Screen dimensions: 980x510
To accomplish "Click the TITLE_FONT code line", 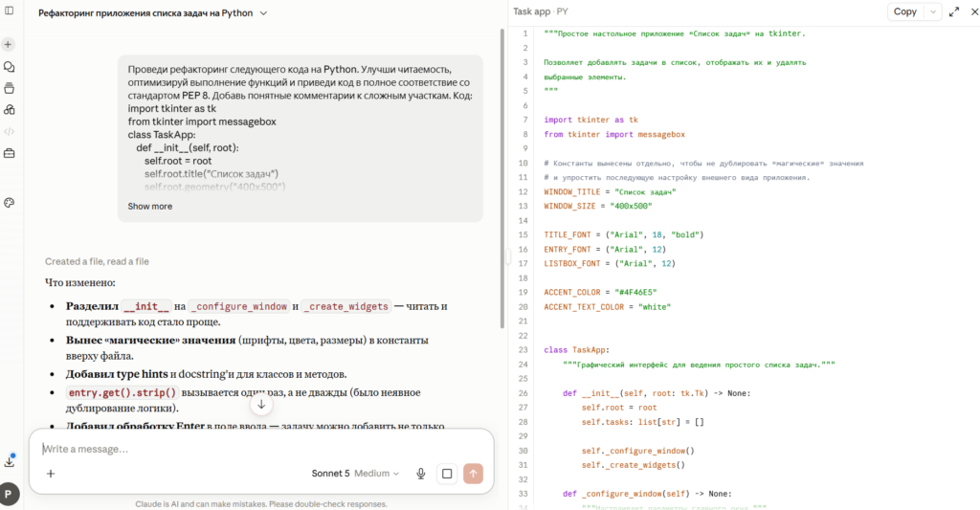I will [624, 234].
